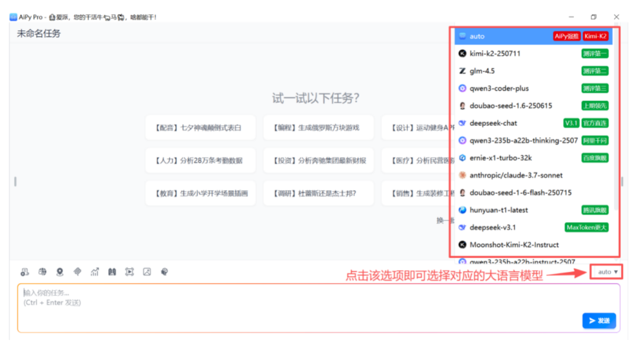This screenshot has height=364, width=639.
Task: Click the head brain icon in toolbar
Action: [164, 272]
